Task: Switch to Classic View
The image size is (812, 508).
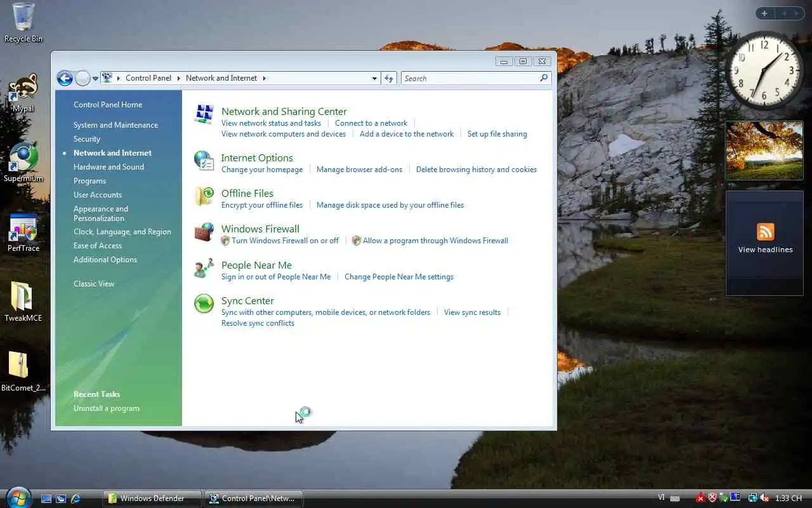Action: click(94, 284)
